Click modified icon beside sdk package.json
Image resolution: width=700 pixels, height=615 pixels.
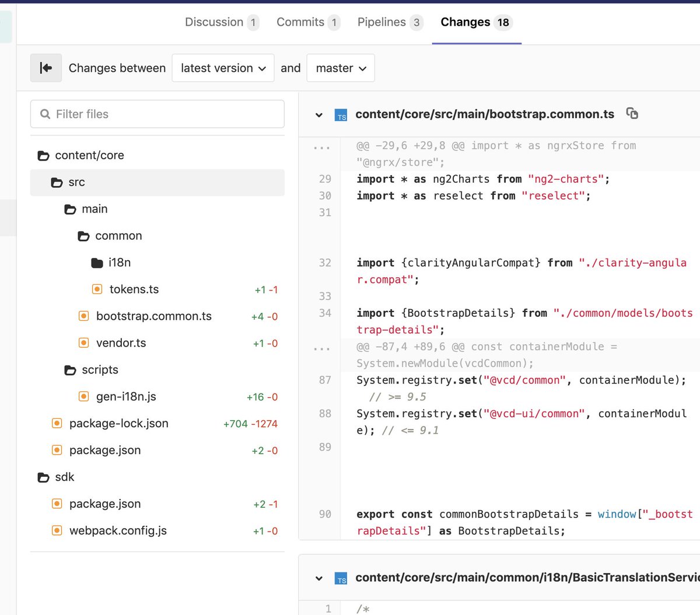click(57, 504)
